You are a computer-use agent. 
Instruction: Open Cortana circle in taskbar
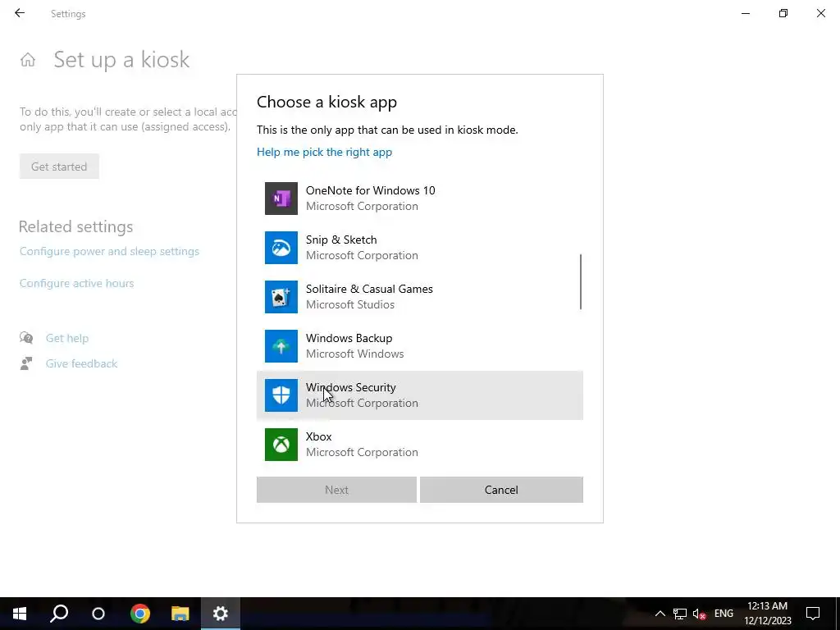click(x=98, y=614)
